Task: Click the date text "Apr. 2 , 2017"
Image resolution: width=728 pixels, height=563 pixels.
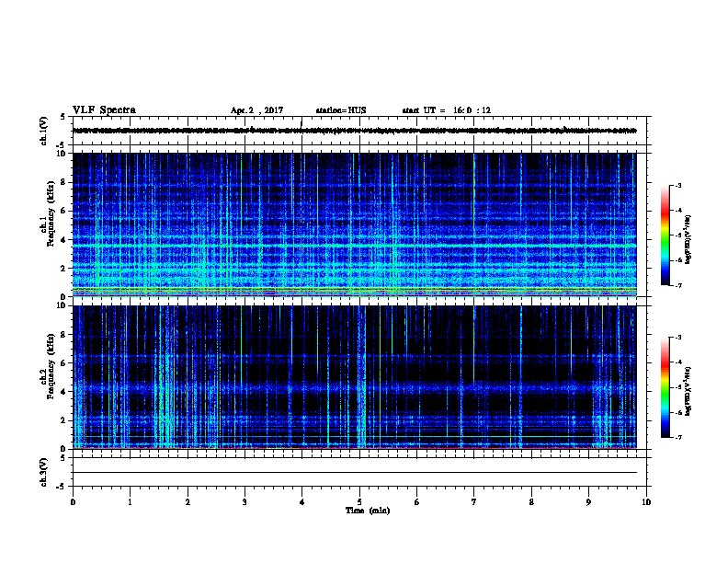Action: (256, 110)
